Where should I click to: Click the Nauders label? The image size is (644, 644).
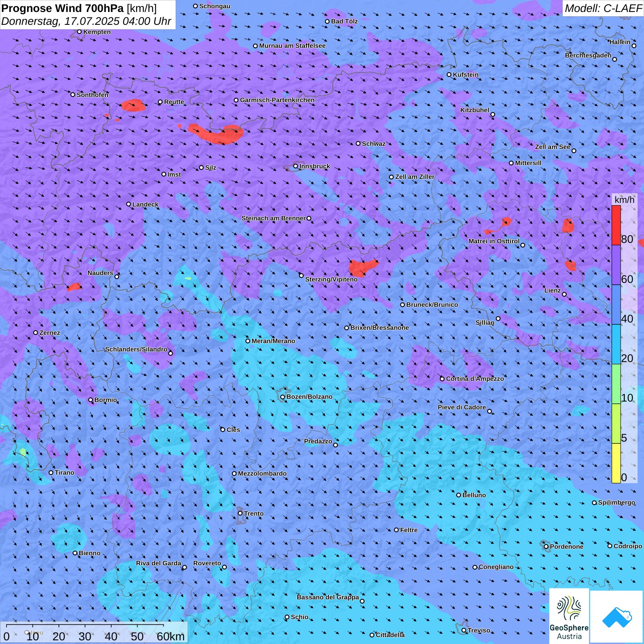click(100, 273)
